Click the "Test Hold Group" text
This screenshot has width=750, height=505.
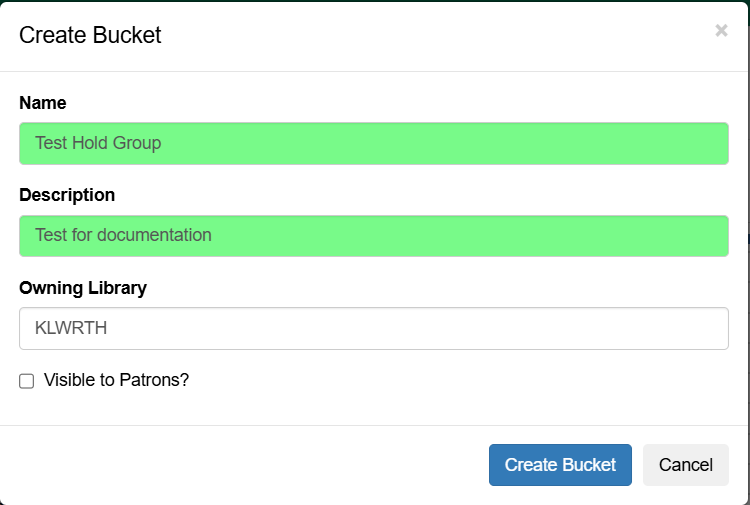(x=98, y=143)
